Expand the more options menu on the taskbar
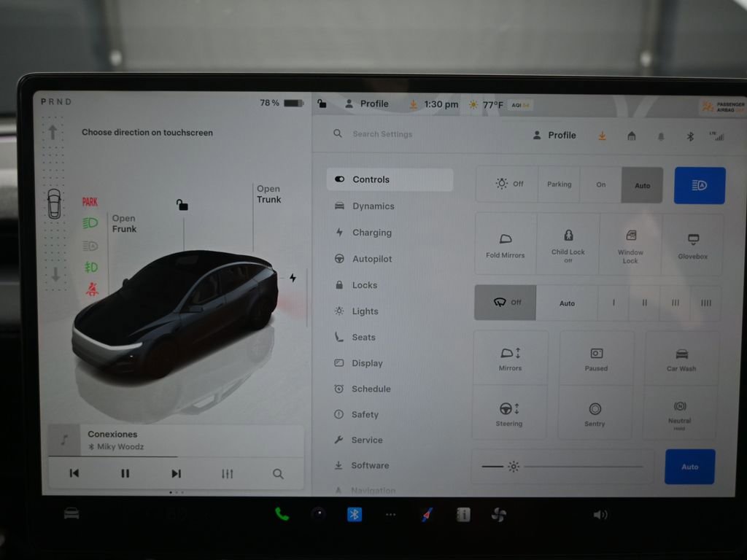 coord(391,514)
